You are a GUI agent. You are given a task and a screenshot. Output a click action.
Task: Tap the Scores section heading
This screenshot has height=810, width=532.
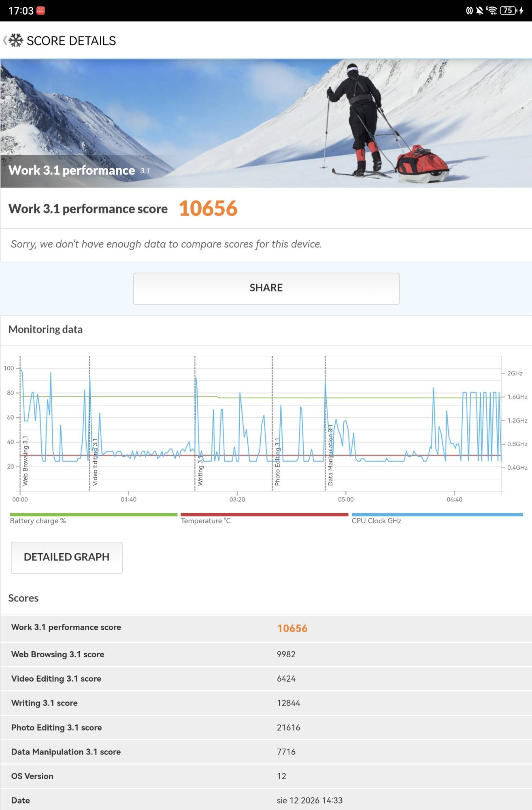point(23,598)
